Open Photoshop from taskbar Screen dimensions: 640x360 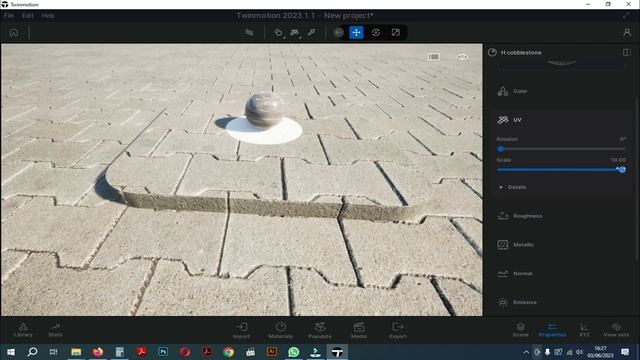[163, 352]
